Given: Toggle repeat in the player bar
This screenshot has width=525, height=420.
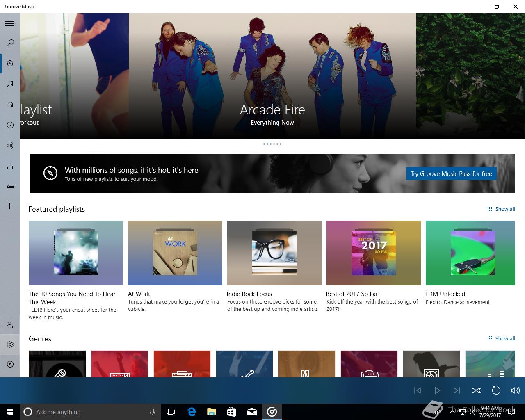Looking at the screenshot, I should (x=496, y=390).
